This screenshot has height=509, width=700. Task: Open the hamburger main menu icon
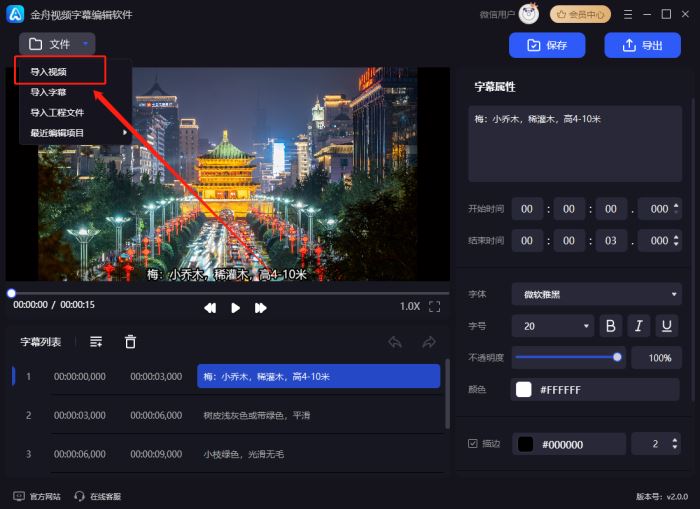pos(628,14)
